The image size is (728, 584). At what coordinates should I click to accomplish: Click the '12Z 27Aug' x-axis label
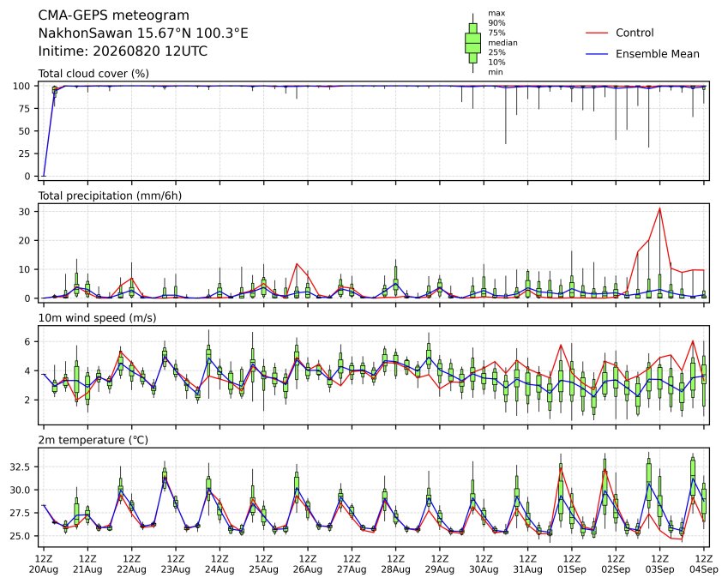(352, 564)
